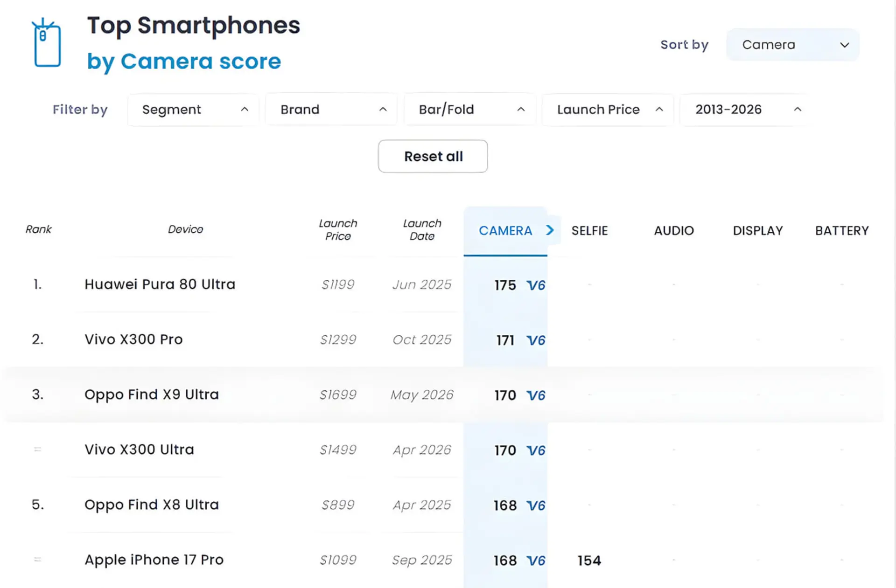The height and width of the screenshot is (588, 896).
Task: Click the Reset all button
Action: coord(433,156)
